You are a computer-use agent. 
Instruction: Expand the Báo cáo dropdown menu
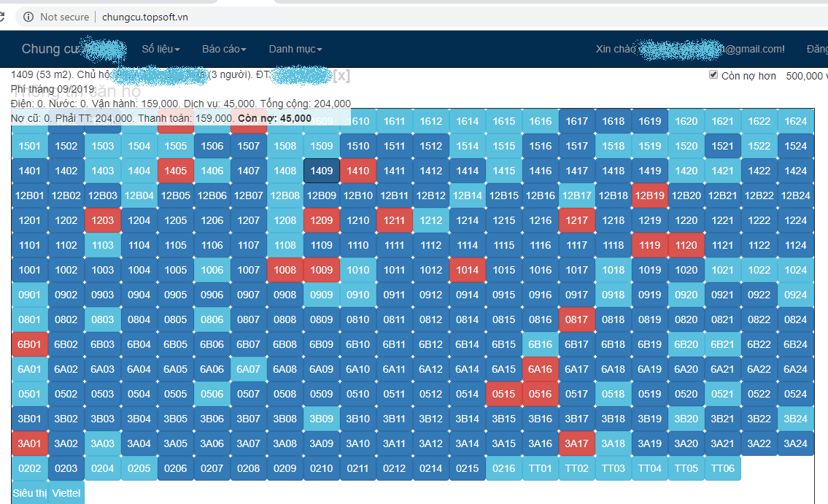[224, 49]
